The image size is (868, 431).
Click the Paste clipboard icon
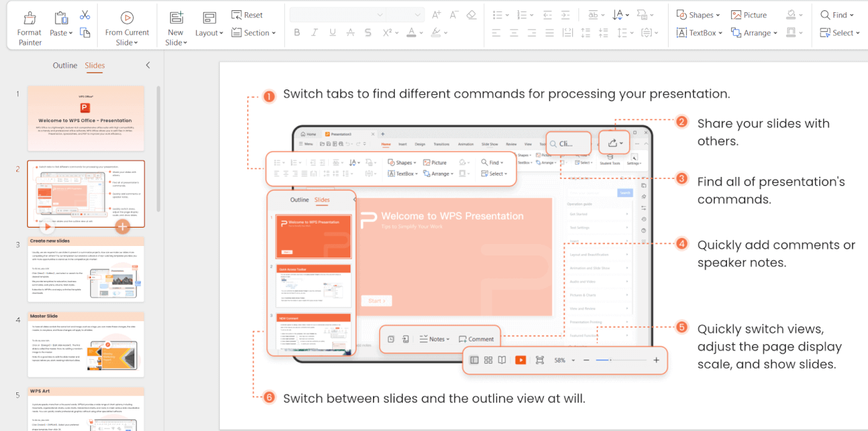pos(61,18)
